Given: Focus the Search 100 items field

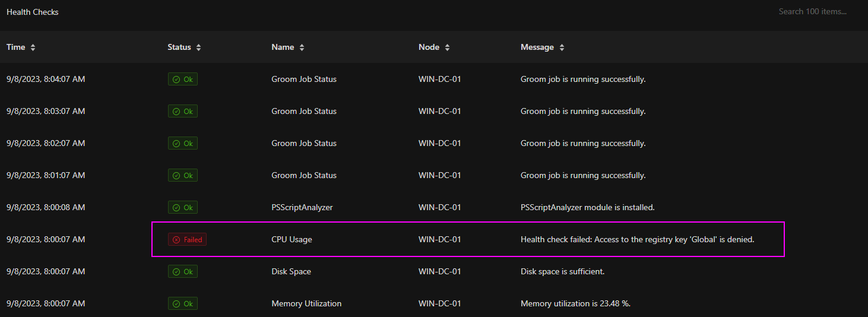Looking at the screenshot, I should coord(812,12).
